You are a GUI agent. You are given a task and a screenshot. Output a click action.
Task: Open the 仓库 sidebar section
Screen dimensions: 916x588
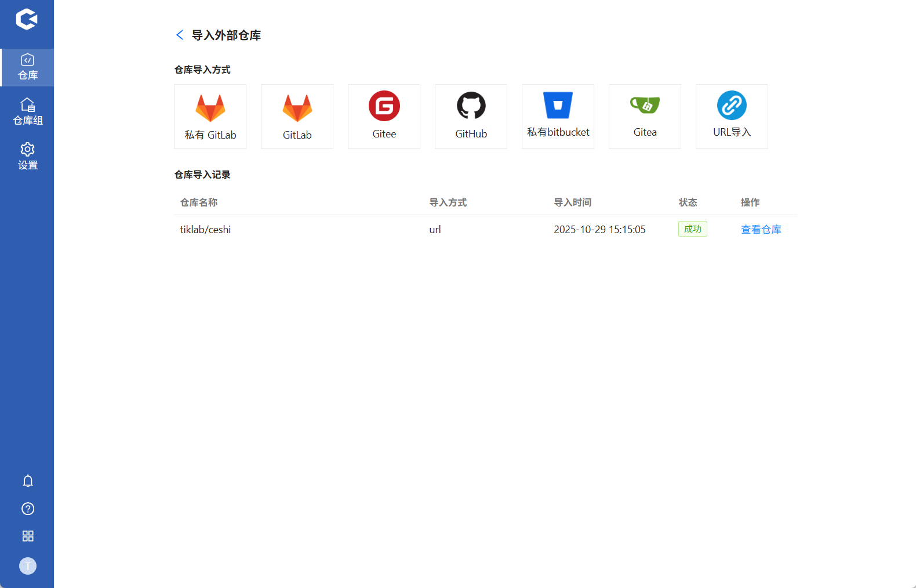(x=27, y=67)
